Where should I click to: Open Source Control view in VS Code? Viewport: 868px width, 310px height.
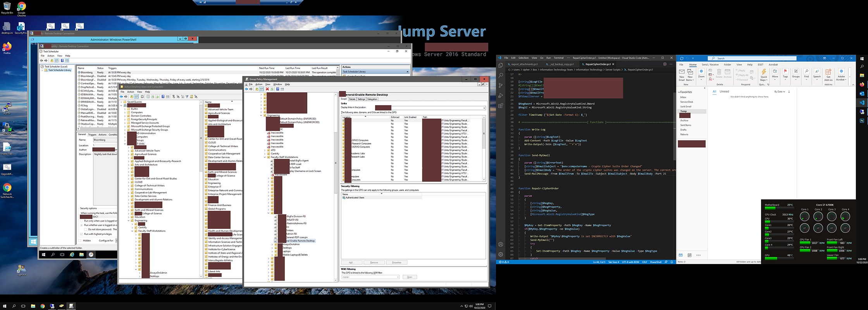[x=501, y=85]
